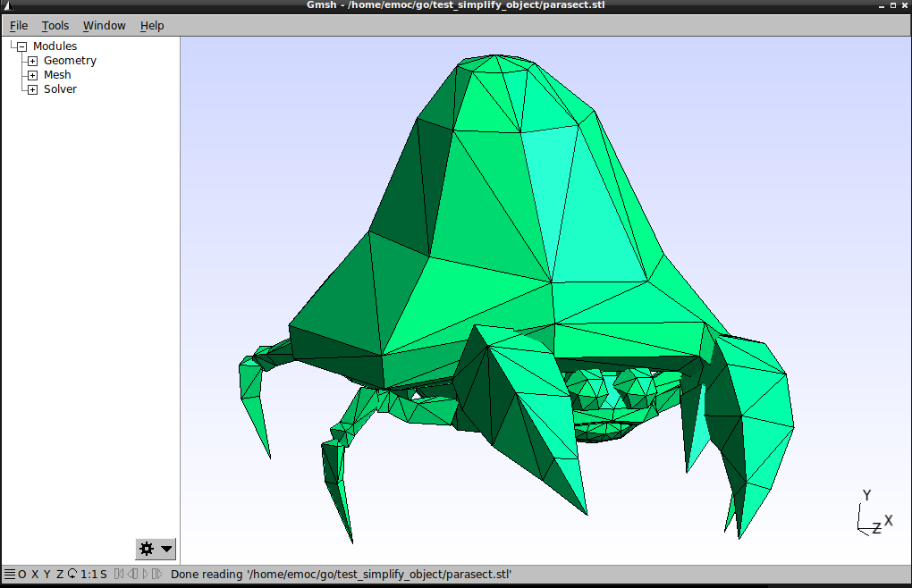The width and height of the screenshot is (912, 588).
Task: Expand the Geometry tree node
Action: 32,61
